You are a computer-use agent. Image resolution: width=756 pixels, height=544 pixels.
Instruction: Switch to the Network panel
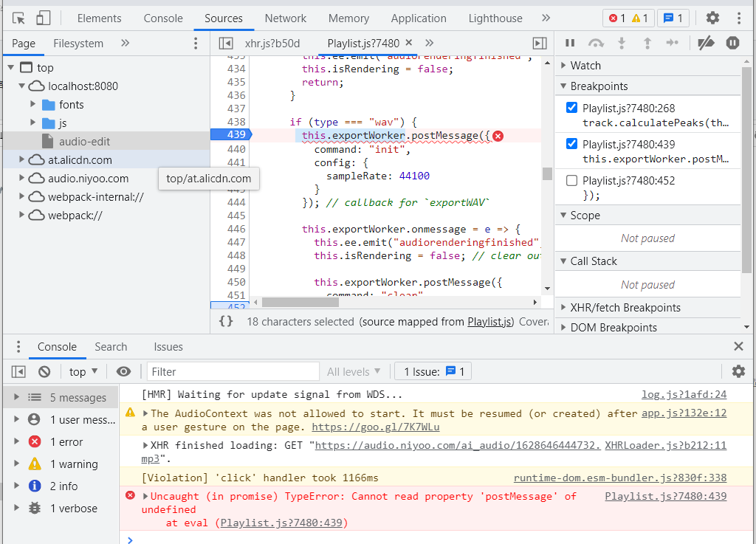tap(285, 18)
